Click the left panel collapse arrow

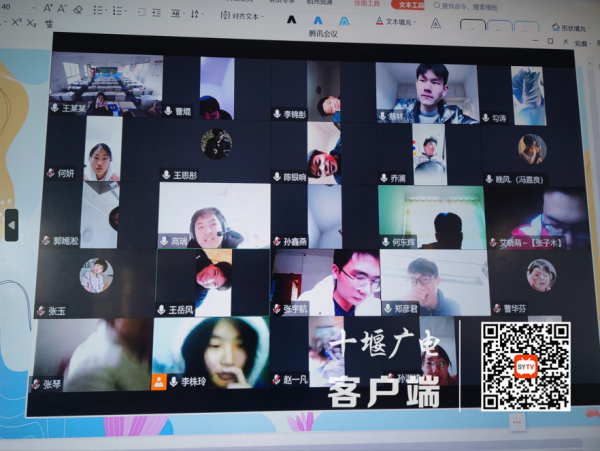click(x=11, y=225)
